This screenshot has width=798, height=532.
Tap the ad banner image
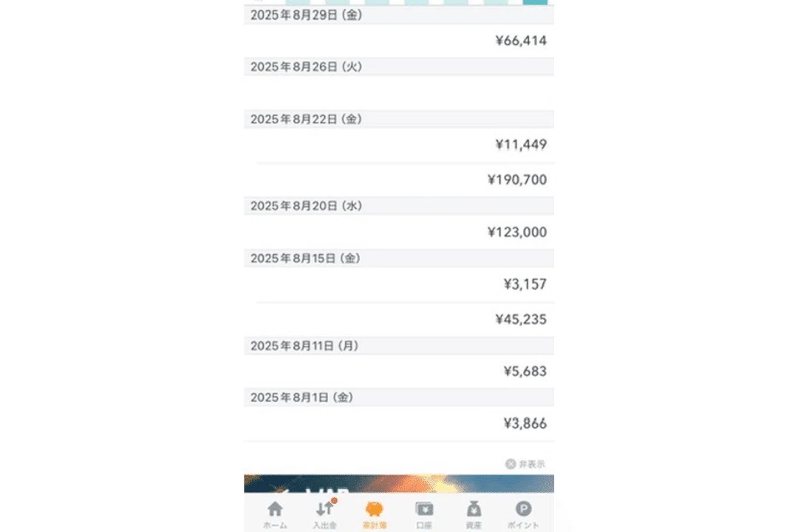(x=399, y=484)
